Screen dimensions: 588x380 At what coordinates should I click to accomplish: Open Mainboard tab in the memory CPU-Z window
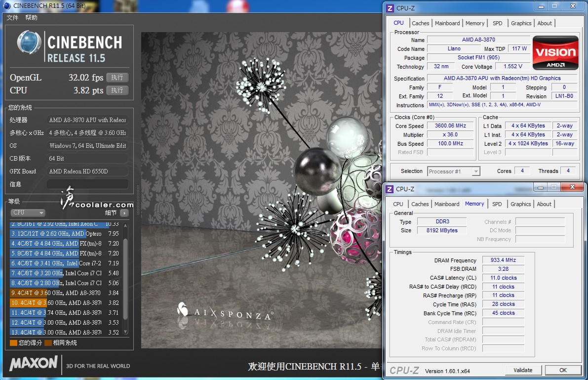pyautogui.click(x=447, y=204)
